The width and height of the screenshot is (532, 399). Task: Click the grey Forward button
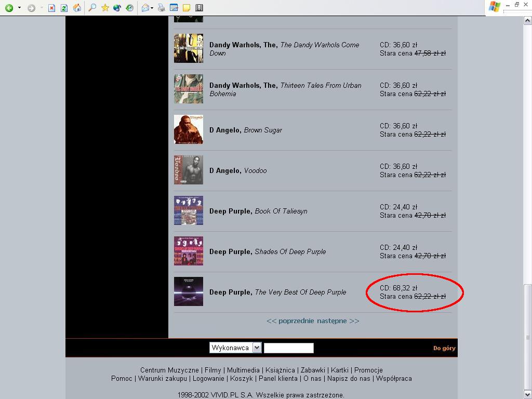click(31, 8)
